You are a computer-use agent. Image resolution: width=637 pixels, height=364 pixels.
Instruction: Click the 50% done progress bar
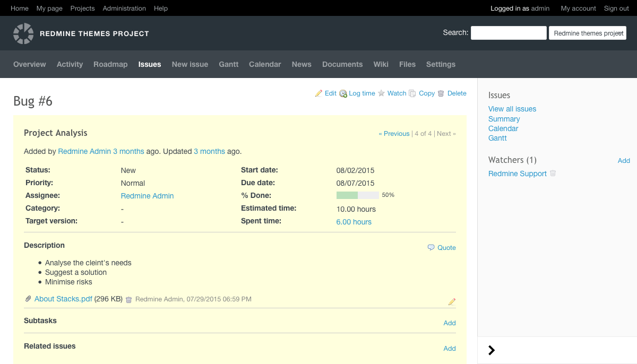[357, 195]
